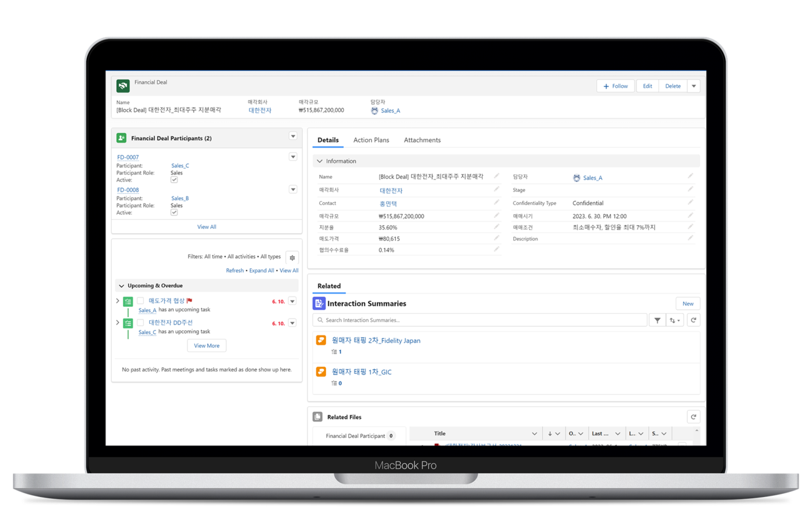
Task: Edit the Details 매각회사 field pencil
Action: click(497, 190)
